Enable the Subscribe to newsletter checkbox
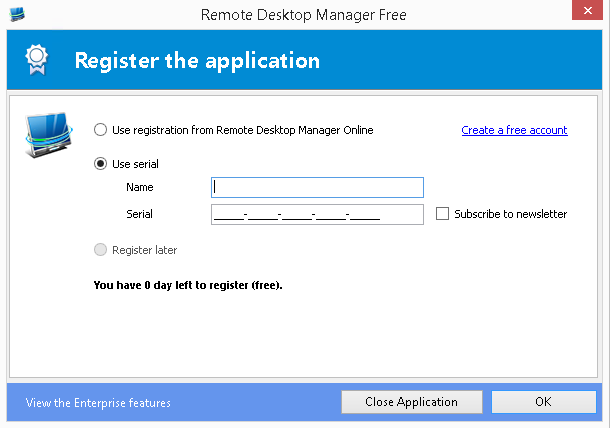Viewport: 610px width, 428px height. (443, 214)
